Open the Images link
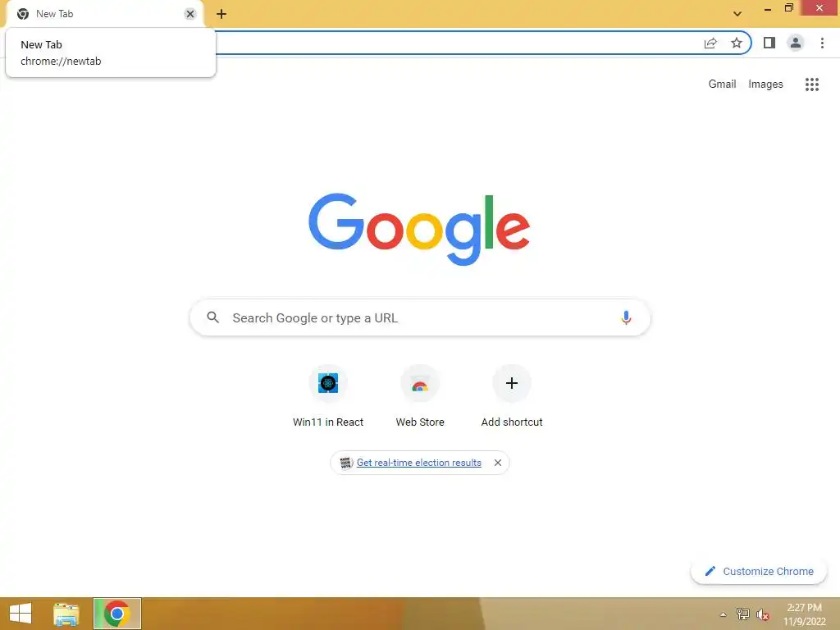Image resolution: width=840 pixels, height=630 pixels. [765, 84]
